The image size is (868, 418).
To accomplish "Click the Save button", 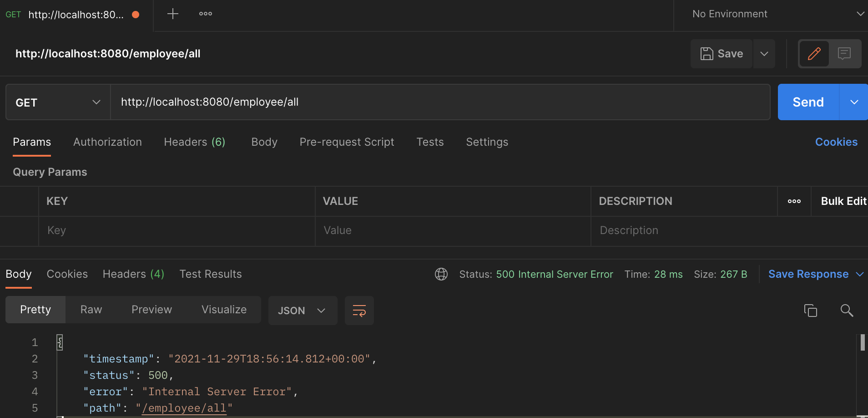I will pyautogui.click(x=722, y=54).
